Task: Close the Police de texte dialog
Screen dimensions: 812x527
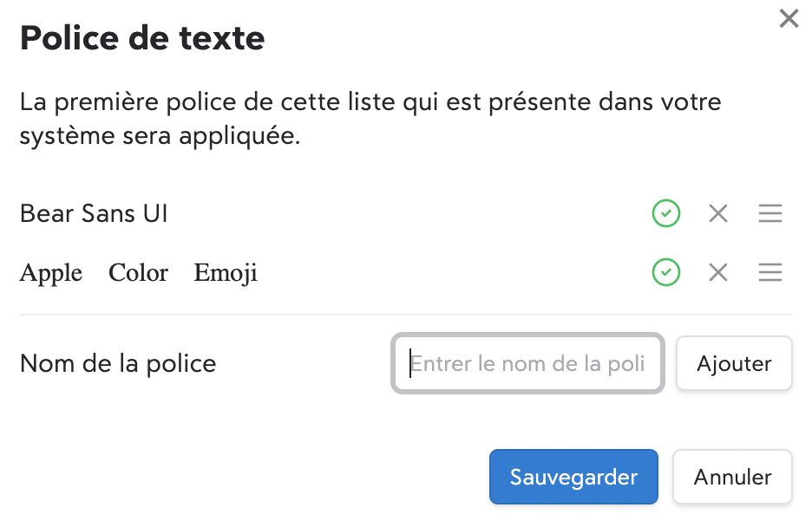Action: coord(788,19)
